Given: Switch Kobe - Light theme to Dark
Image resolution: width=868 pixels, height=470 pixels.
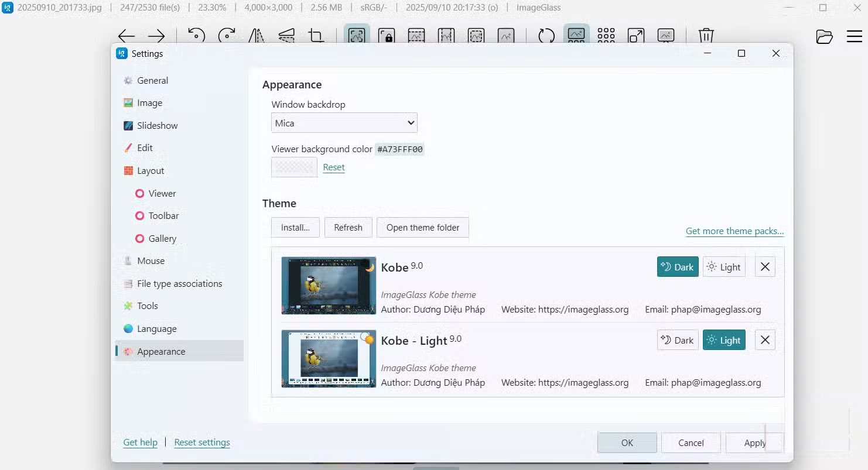Looking at the screenshot, I should pos(677,339).
